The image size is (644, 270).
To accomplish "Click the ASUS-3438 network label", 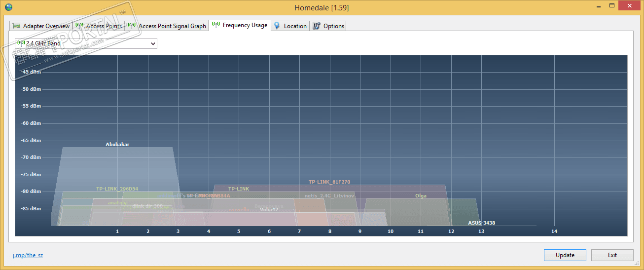I will [481, 223].
